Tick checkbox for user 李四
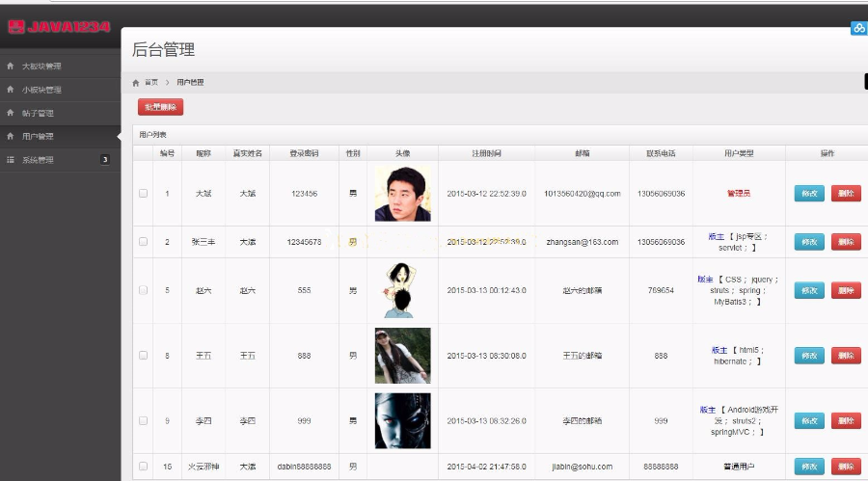 click(x=144, y=420)
